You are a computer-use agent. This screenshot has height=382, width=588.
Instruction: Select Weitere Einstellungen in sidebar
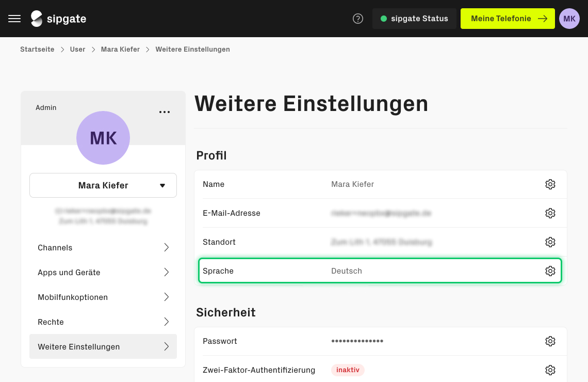click(103, 347)
